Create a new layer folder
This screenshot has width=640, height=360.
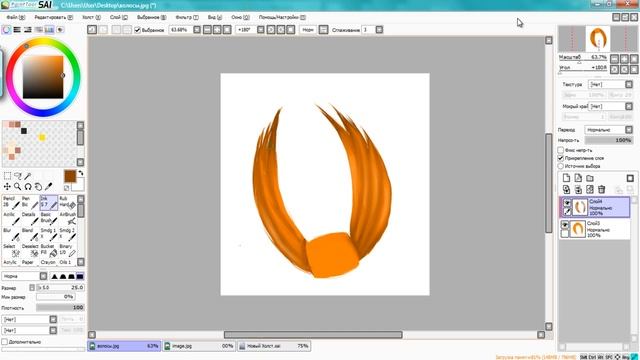point(590,178)
